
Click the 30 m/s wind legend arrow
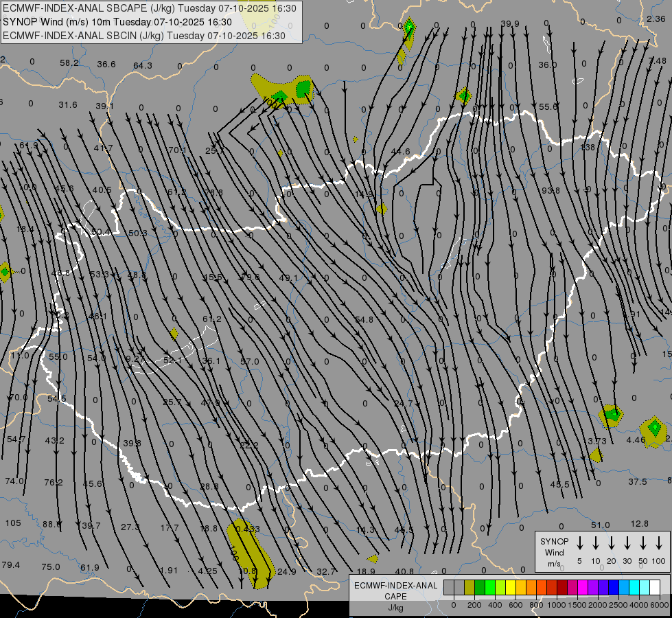tap(627, 543)
